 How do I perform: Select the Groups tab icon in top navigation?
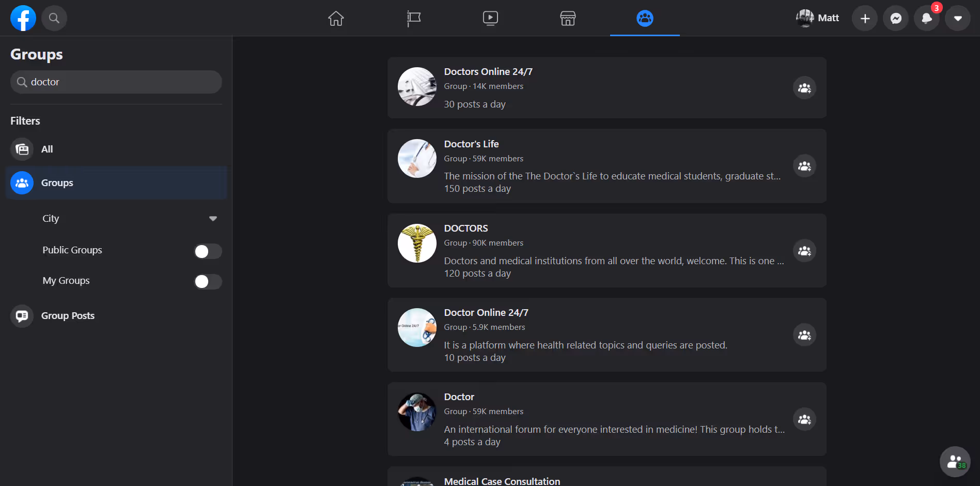coord(645,18)
